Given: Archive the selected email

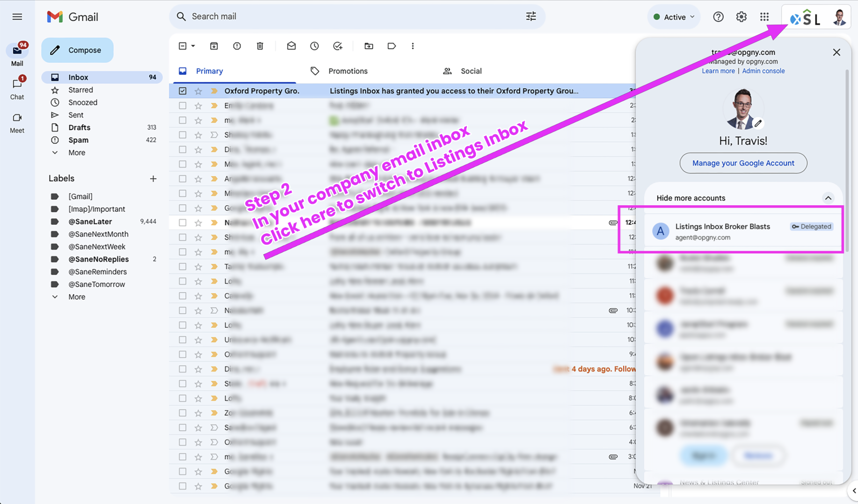Looking at the screenshot, I should click(x=214, y=46).
